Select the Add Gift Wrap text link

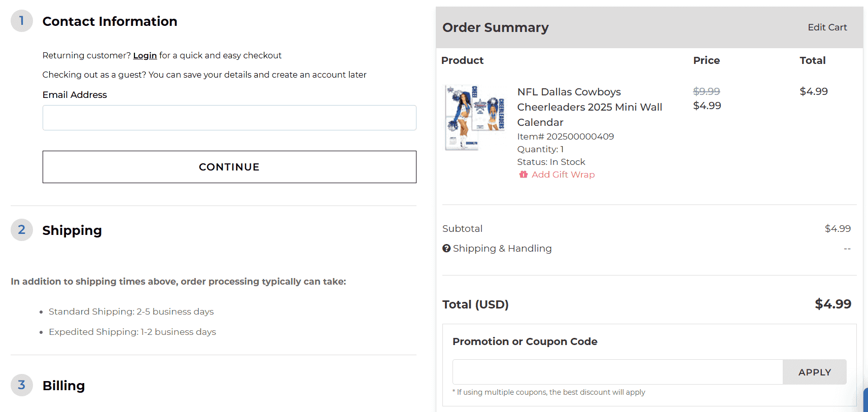click(563, 175)
